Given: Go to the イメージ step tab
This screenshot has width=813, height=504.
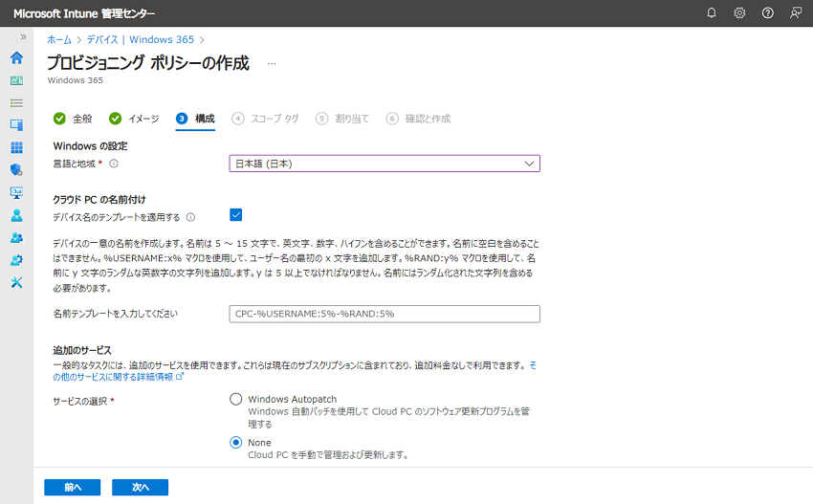Looking at the screenshot, I should pyautogui.click(x=134, y=119).
